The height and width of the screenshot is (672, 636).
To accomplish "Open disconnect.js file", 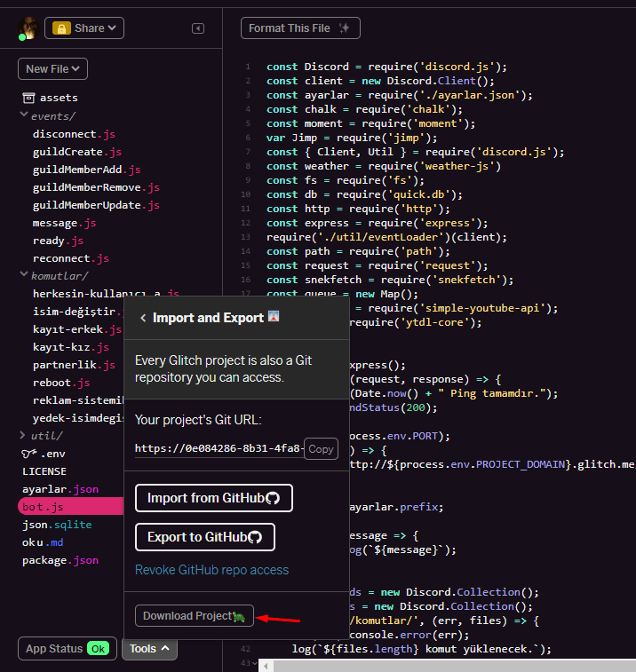I will [74, 134].
